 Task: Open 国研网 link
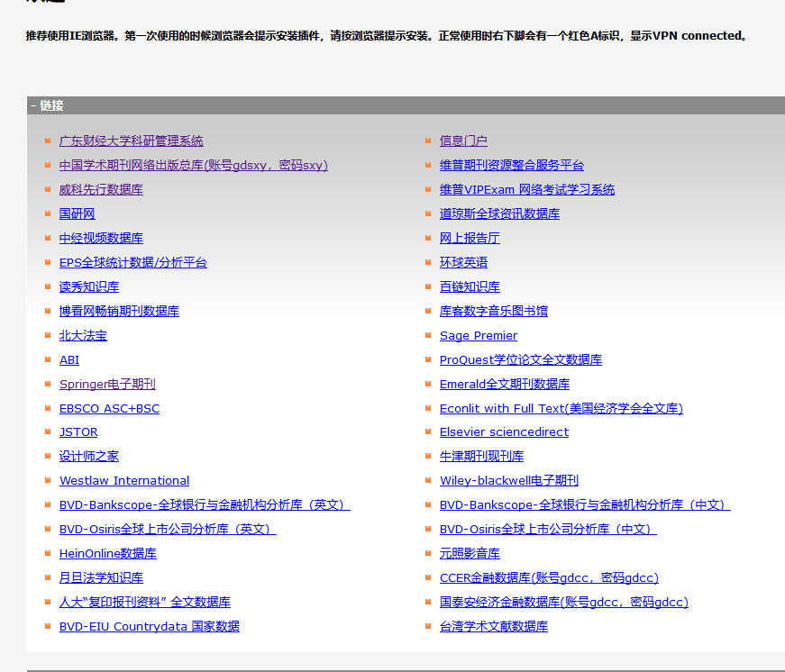[78, 213]
